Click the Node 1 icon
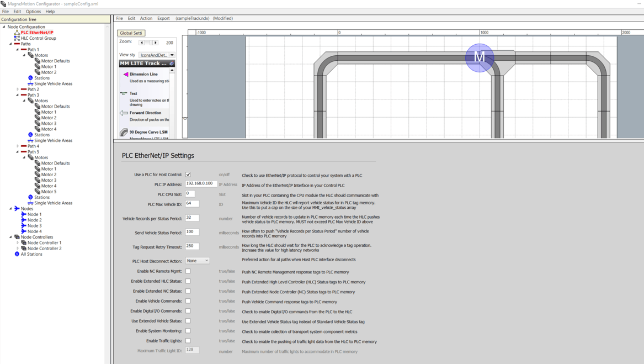This screenshot has height=364, width=644. click(x=24, y=214)
